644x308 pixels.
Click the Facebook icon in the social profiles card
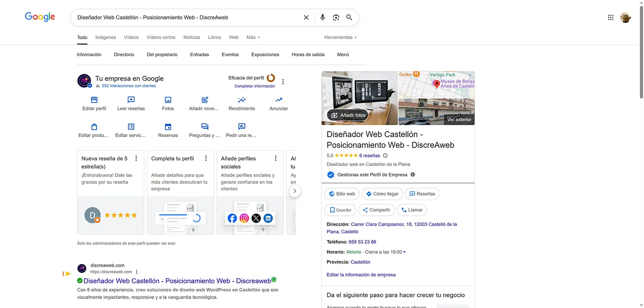tap(232, 218)
